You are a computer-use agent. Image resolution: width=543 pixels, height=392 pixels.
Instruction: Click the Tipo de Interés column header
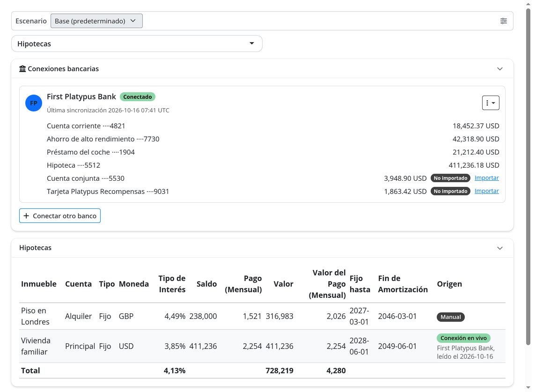[x=172, y=284]
